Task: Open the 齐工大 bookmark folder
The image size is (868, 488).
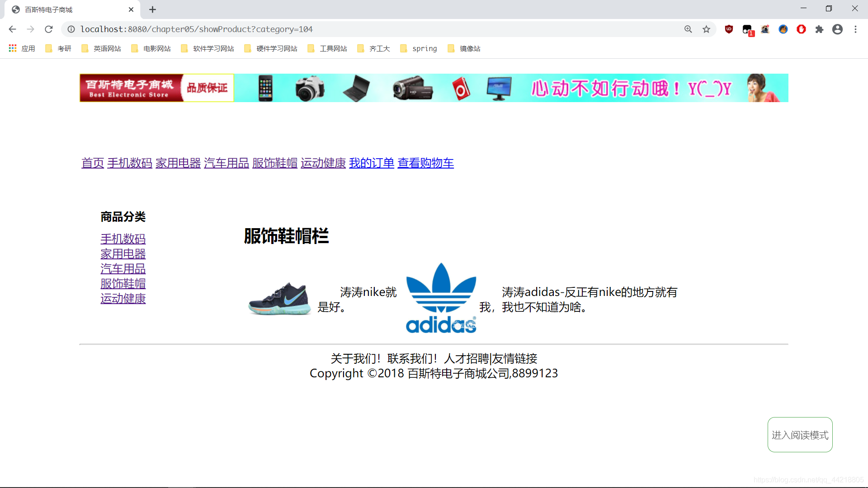Action: (373, 48)
